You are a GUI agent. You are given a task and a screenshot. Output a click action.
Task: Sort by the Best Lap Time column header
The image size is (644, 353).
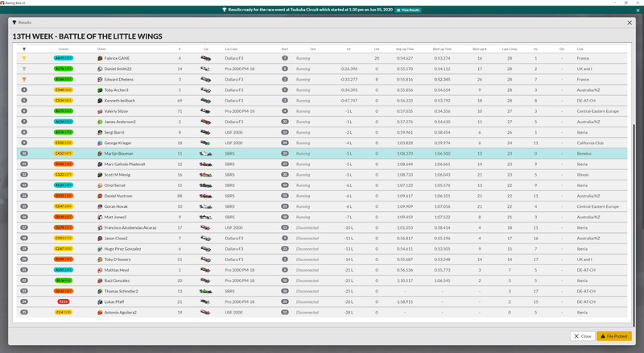tap(442, 49)
